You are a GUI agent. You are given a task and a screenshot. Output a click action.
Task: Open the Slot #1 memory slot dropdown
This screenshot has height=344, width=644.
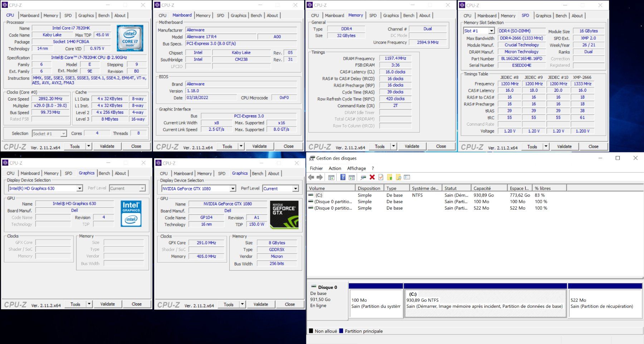tap(491, 31)
